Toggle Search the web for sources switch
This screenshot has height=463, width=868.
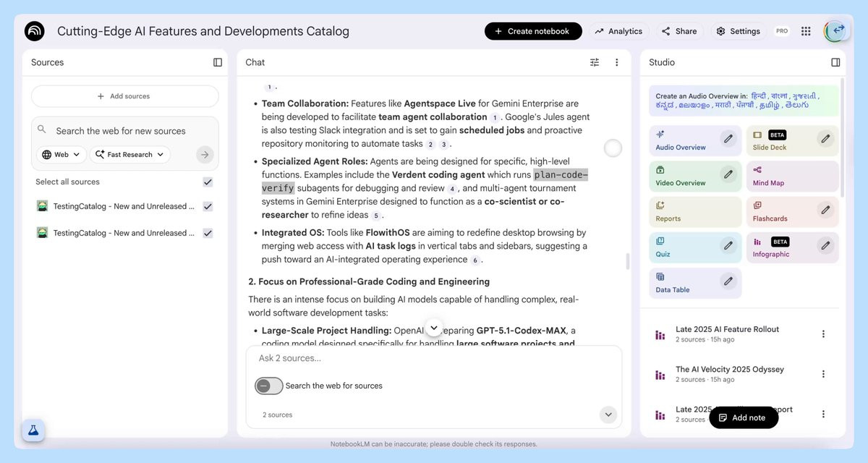point(268,386)
